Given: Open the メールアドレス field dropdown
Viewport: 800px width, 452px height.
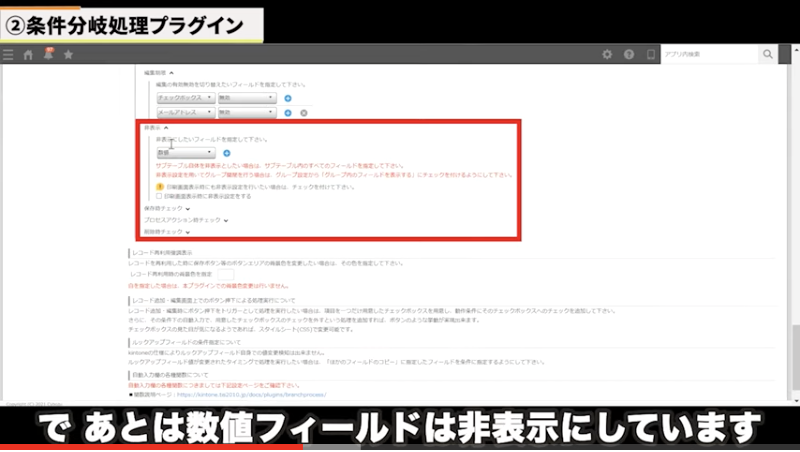Looking at the screenshot, I should 184,112.
